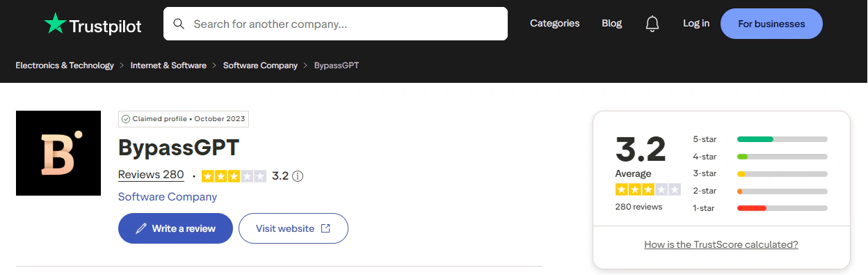Click the search magnifier icon
This screenshot has width=868, height=275.
(179, 24)
